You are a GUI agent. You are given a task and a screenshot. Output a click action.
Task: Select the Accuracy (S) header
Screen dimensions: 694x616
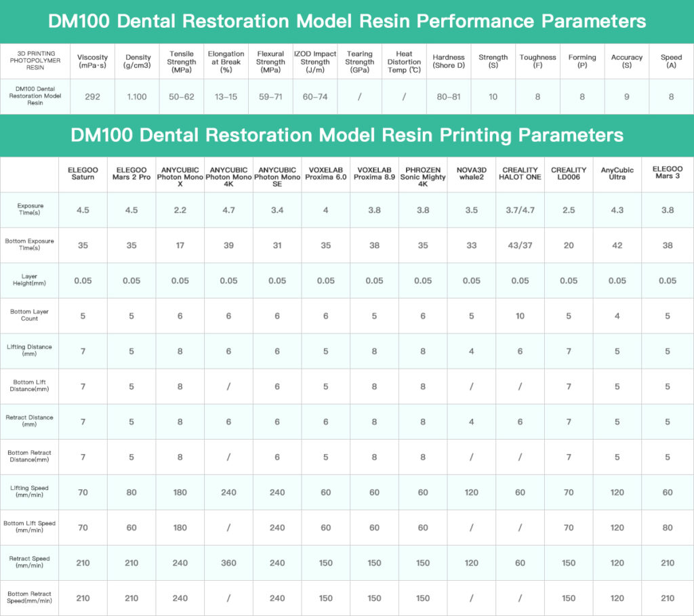tap(627, 61)
